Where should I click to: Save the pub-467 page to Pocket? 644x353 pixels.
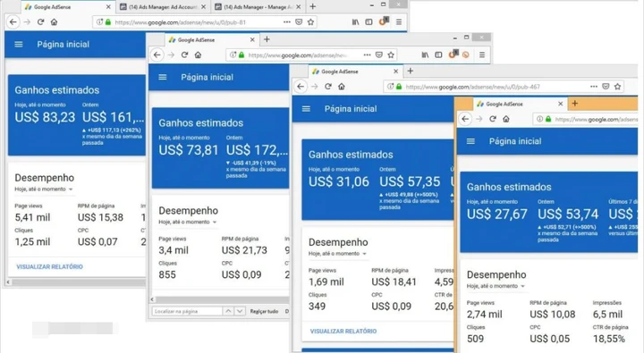tap(606, 86)
